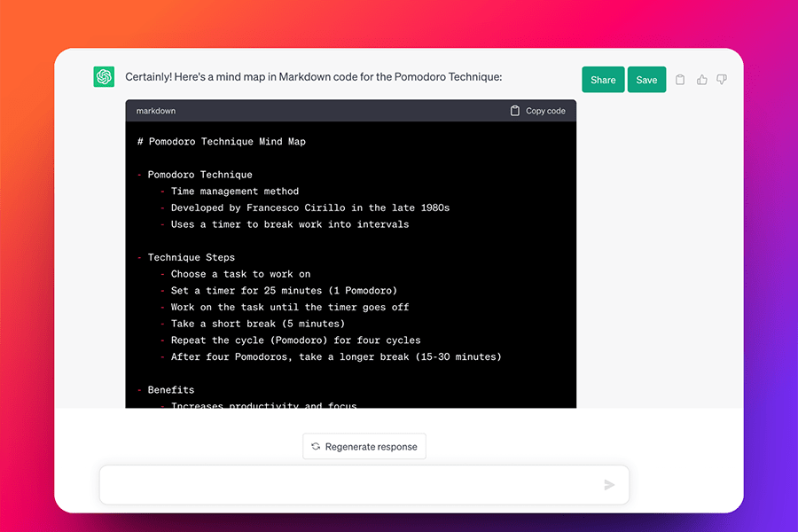This screenshot has width=798, height=532.
Task: Click the 'Take a short break (5 minutes)' line
Action: (x=258, y=324)
